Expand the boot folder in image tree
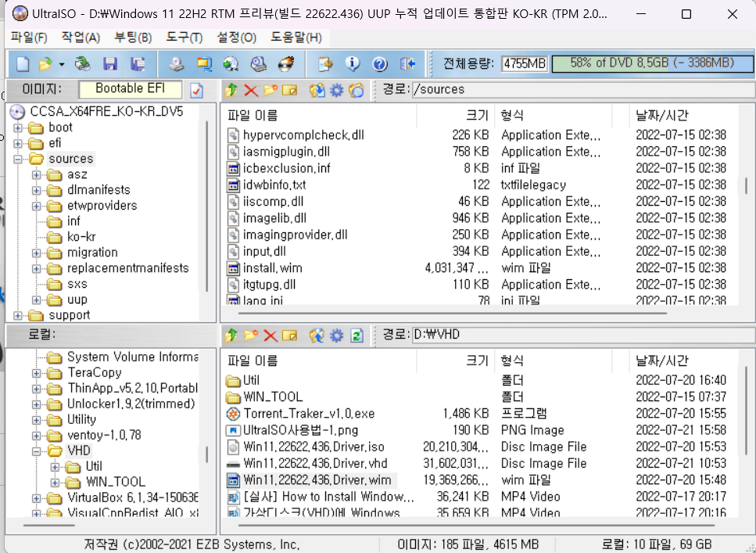The height and width of the screenshot is (553, 756). pos(18,127)
